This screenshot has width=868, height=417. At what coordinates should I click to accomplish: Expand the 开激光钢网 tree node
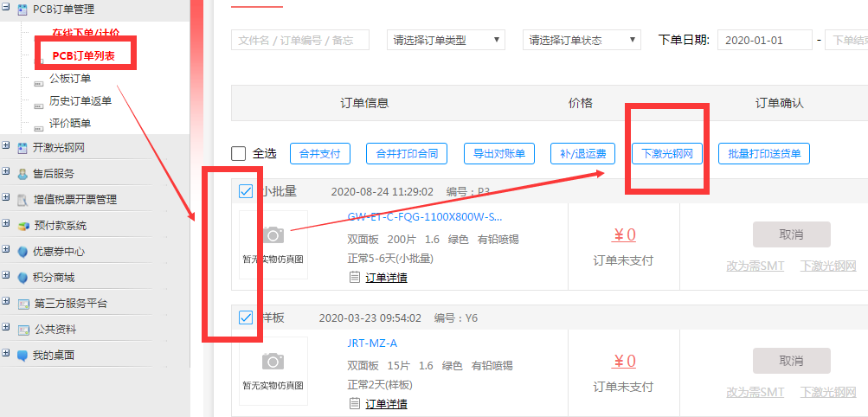[7, 147]
